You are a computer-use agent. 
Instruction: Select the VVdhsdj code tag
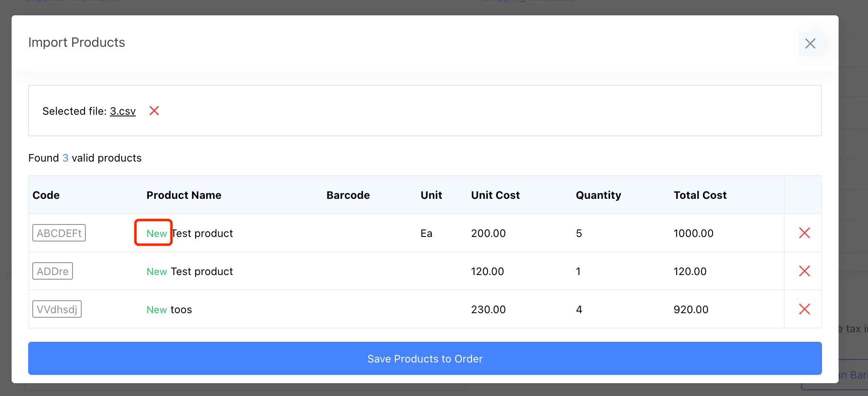tap(57, 309)
